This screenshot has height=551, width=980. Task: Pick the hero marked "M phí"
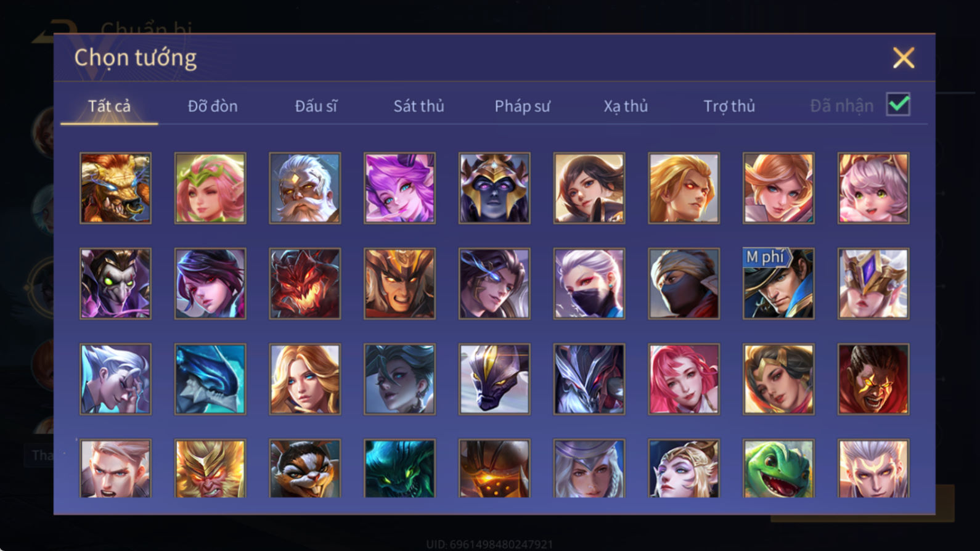click(778, 284)
